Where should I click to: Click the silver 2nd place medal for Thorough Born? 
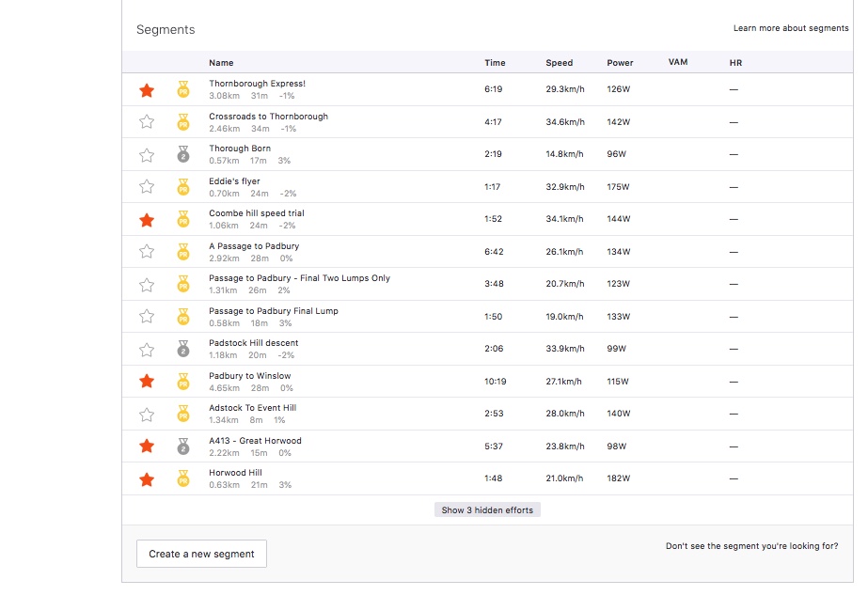(x=183, y=154)
